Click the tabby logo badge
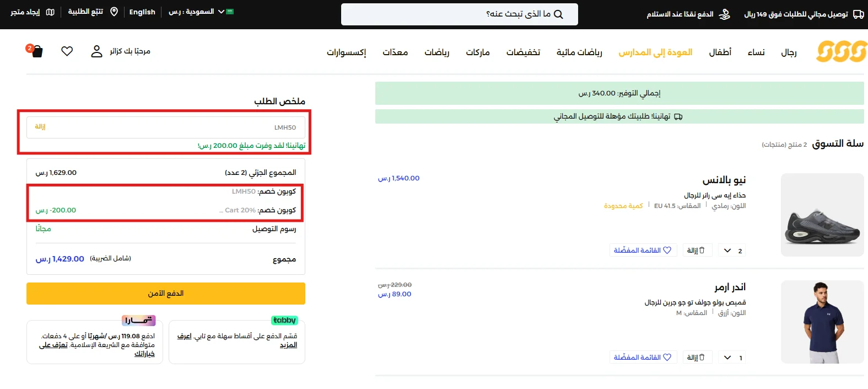Viewport: 868px width, 389px height. click(284, 321)
